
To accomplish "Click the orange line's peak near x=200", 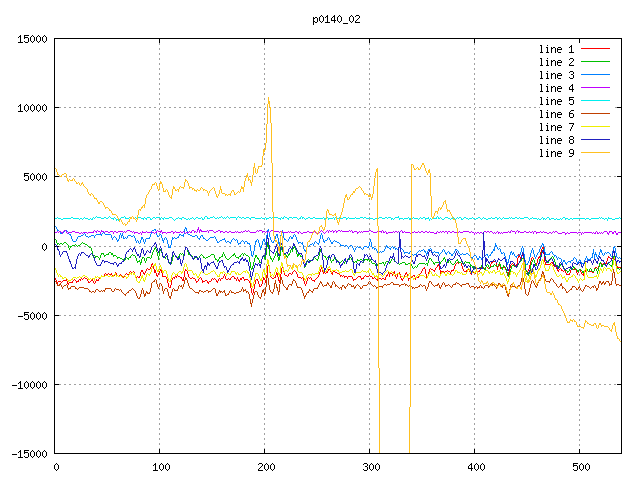I will [x=268, y=98].
